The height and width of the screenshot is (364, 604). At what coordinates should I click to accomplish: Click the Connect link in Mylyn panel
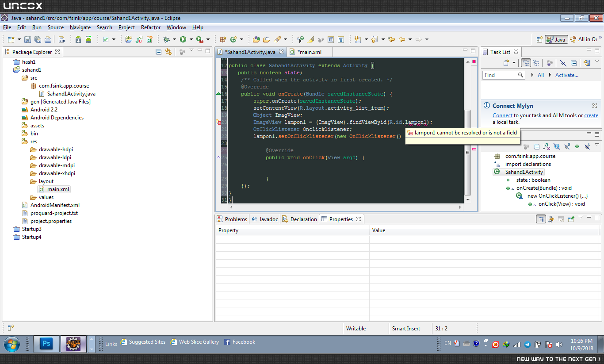click(502, 115)
